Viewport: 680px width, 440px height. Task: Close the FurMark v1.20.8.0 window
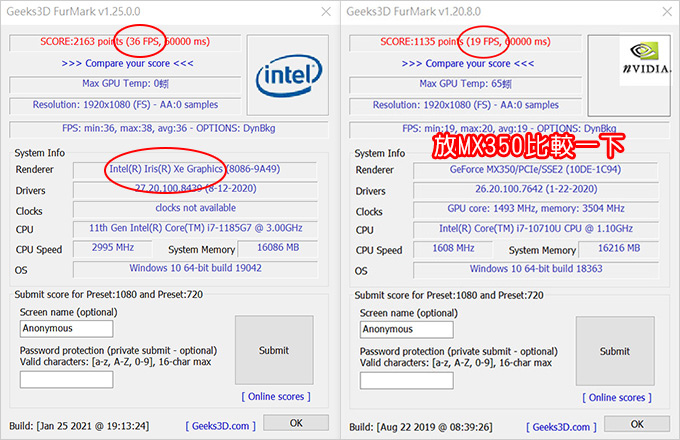coord(667,12)
